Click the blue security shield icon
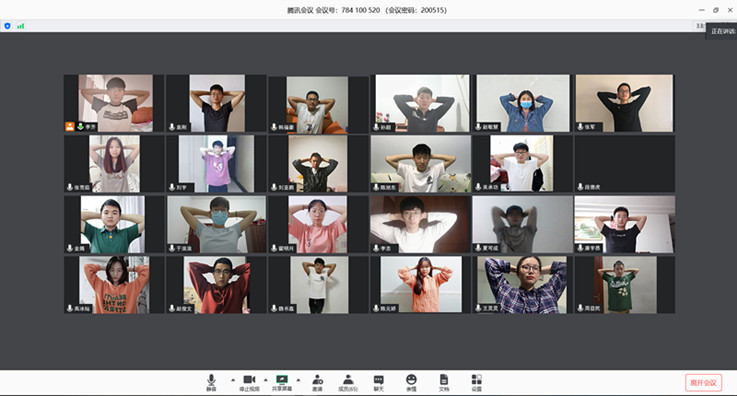Screen dimensions: 737x396 (x=7, y=26)
